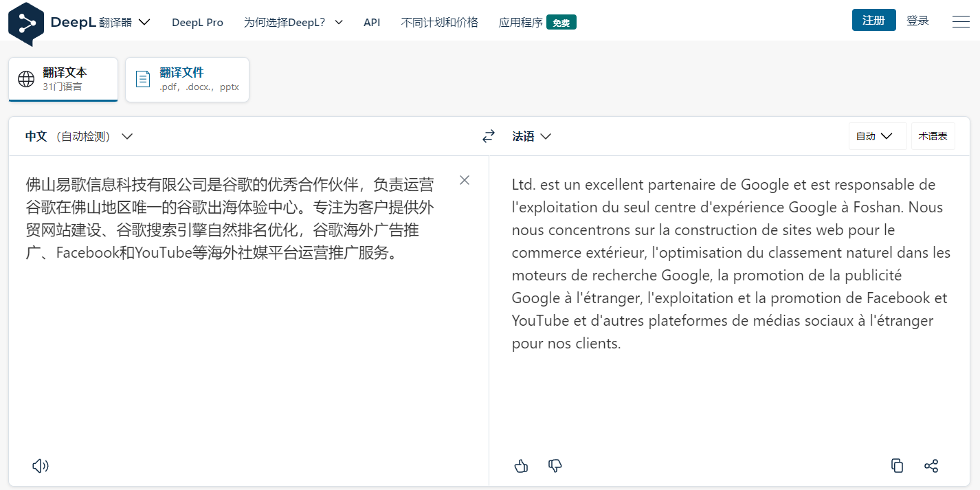
Task: Open the 术语表 glossary button
Action: 933,136
